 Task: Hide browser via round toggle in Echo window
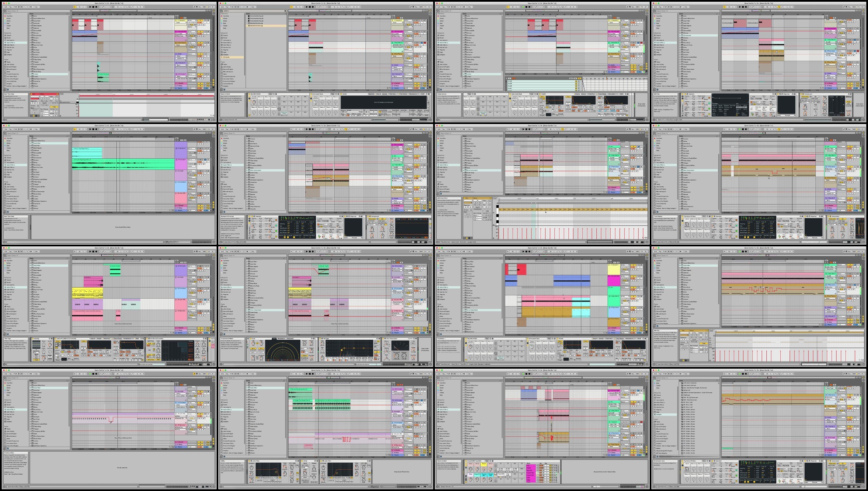(x=220, y=255)
